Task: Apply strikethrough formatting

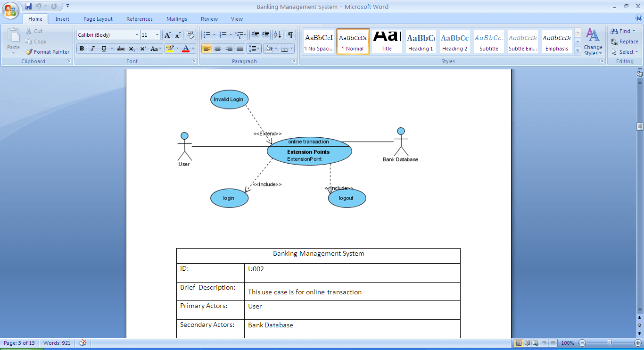Action: [120, 49]
